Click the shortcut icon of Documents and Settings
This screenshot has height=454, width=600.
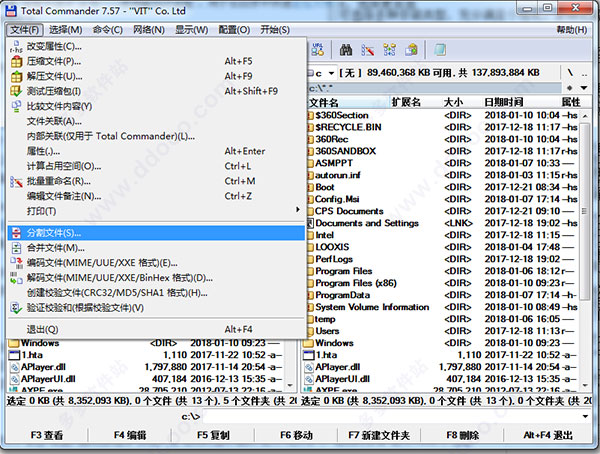310,223
